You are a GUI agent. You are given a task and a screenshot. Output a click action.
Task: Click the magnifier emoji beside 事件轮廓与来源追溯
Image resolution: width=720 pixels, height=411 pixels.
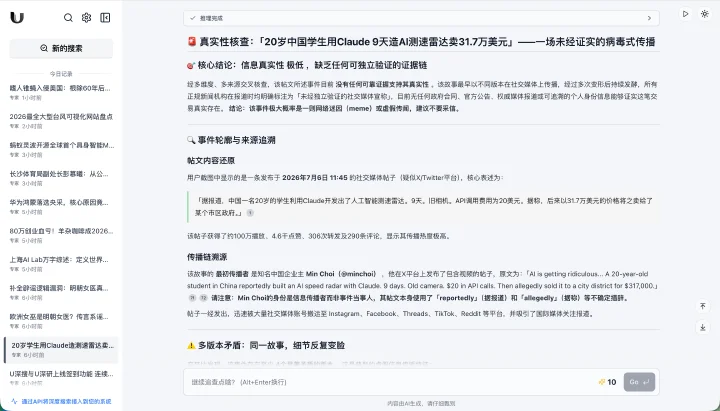(191, 140)
